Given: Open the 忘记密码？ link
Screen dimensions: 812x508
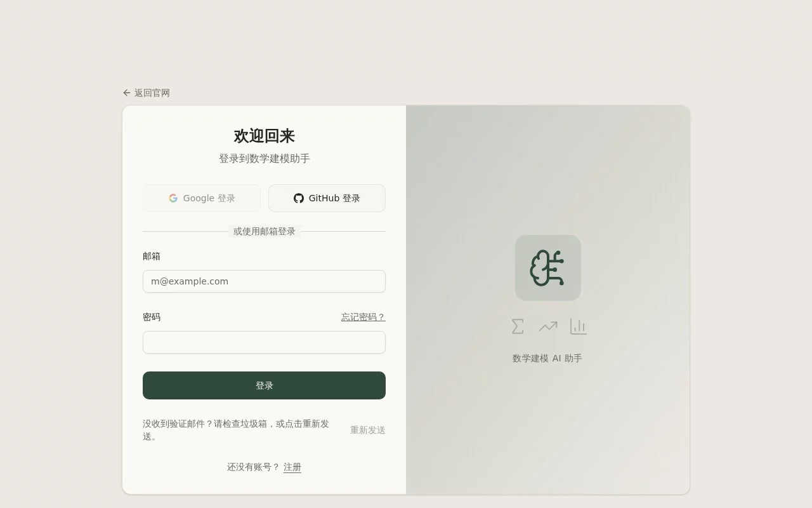Looking at the screenshot, I should (363, 317).
